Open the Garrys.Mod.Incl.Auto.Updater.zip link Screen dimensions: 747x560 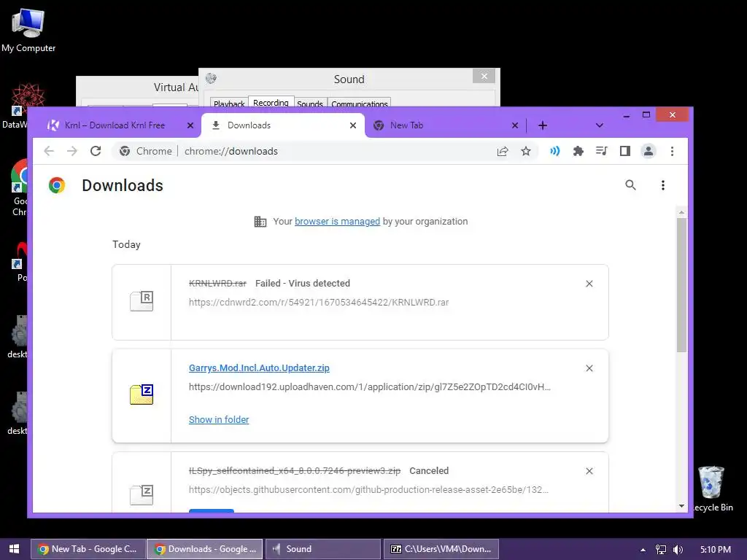click(259, 368)
